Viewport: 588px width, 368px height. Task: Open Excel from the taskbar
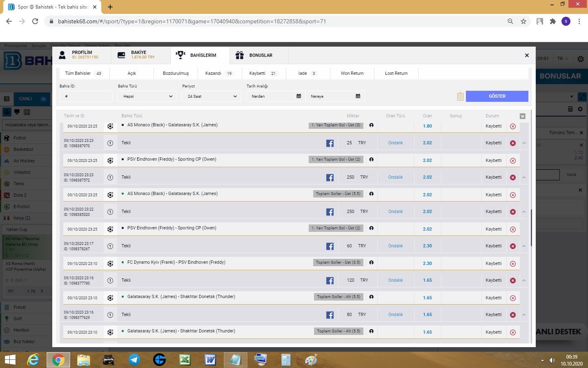[185, 360]
